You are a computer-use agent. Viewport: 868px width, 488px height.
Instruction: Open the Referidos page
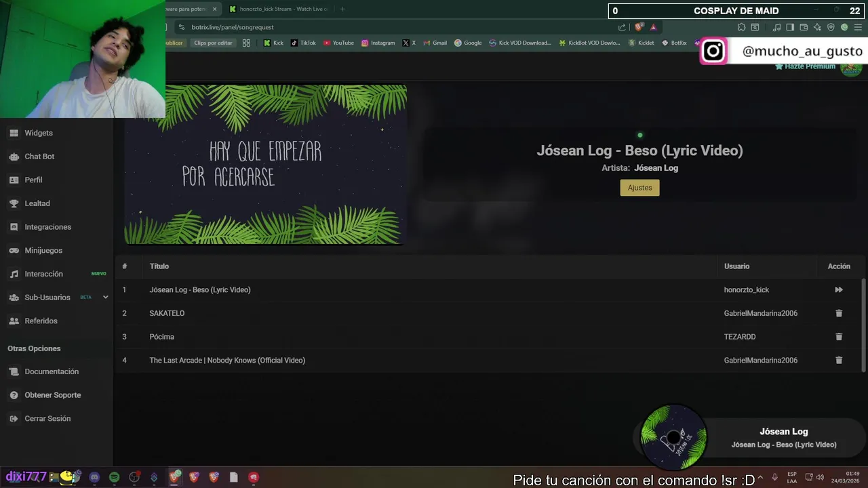coord(41,321)
